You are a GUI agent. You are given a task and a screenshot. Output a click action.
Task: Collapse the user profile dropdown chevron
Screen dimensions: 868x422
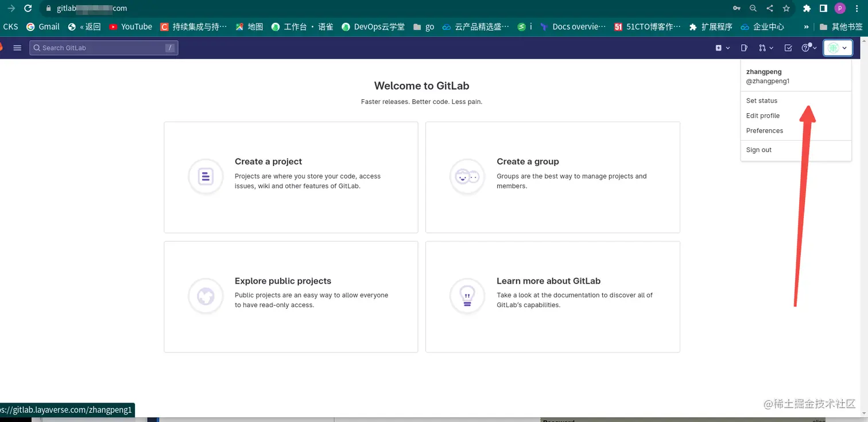tap(844, 48)
